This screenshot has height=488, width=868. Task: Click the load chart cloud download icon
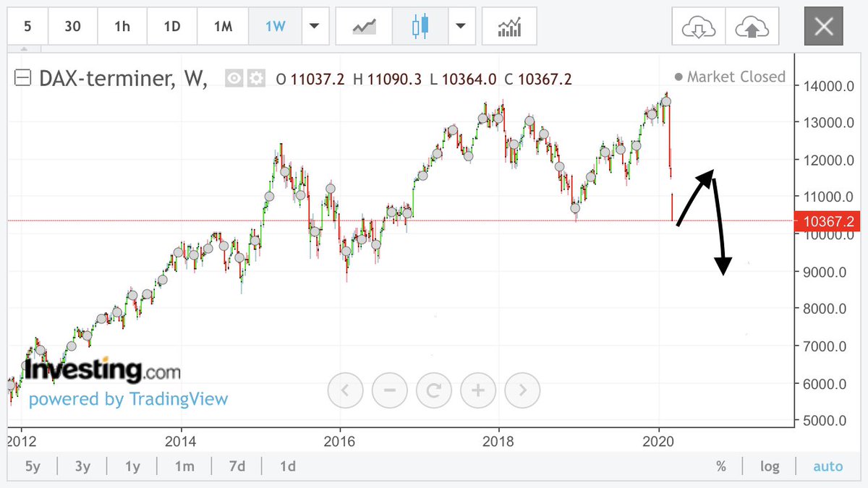pyautogui.click(x=698, y=27)
